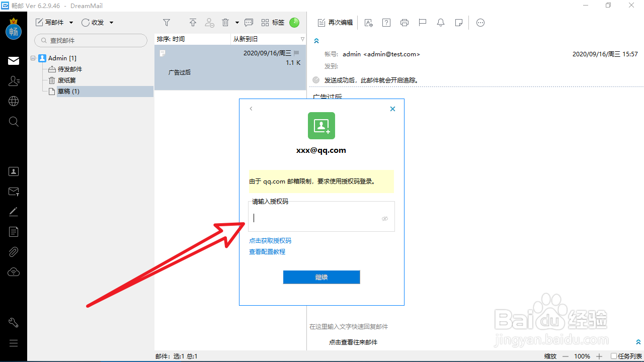Open the cloud storage sidebar icon
Image resolution: width=644 pixels, height=362 pixels.
point(14,272)
